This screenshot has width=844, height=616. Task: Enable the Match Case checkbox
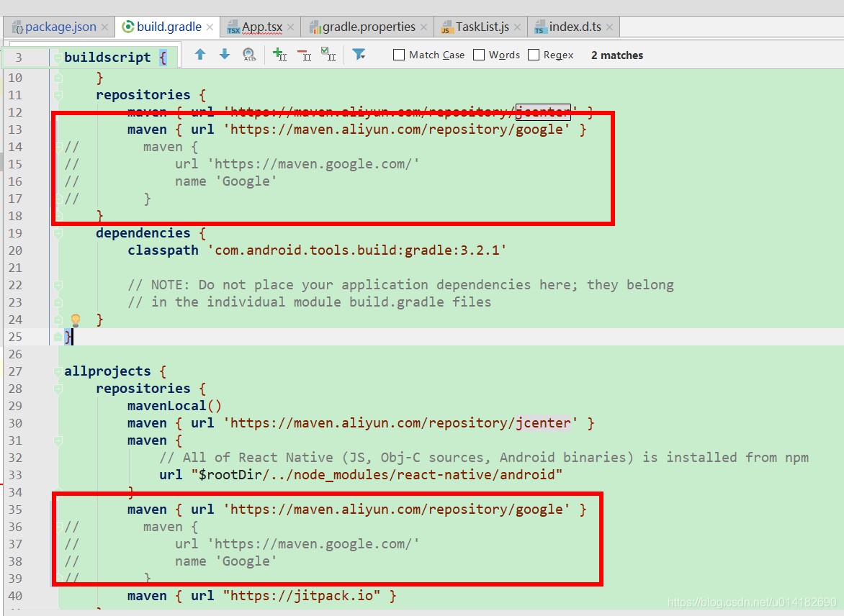tap(399, 55)
